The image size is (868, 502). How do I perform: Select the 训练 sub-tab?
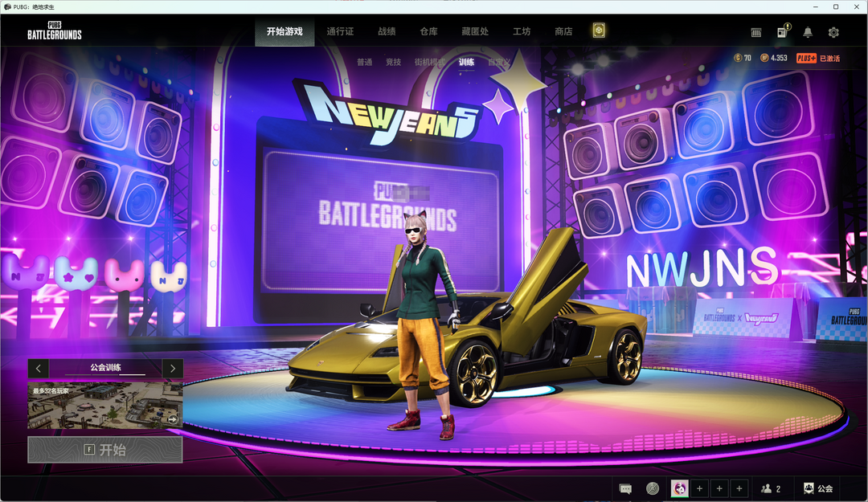pos(466,62)
